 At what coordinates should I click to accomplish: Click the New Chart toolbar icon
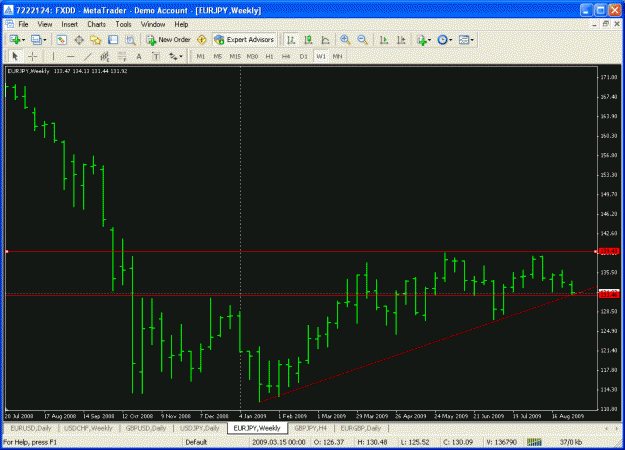[x=15, y=40]
